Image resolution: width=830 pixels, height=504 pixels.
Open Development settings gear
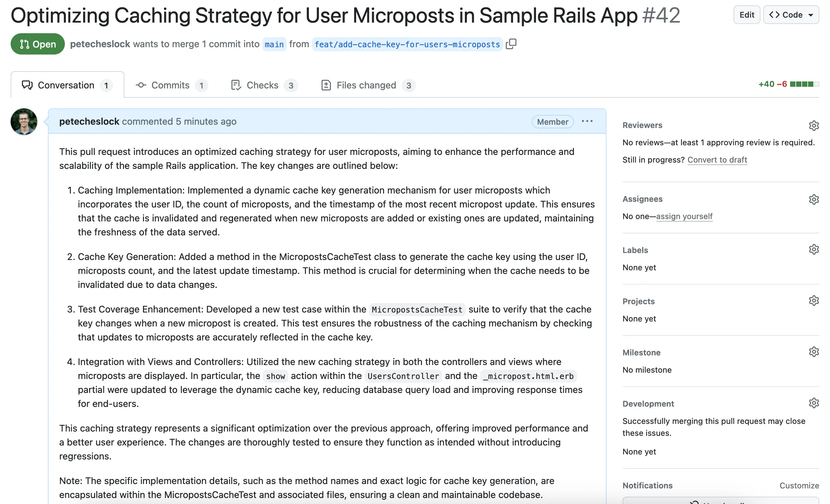click(813, 403)
